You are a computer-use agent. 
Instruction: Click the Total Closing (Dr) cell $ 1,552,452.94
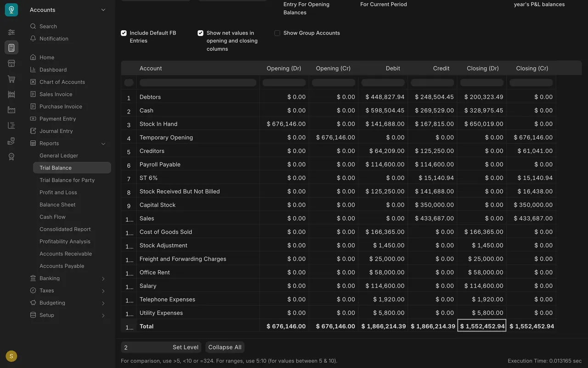pyautogui.click(x=482, y=326)
